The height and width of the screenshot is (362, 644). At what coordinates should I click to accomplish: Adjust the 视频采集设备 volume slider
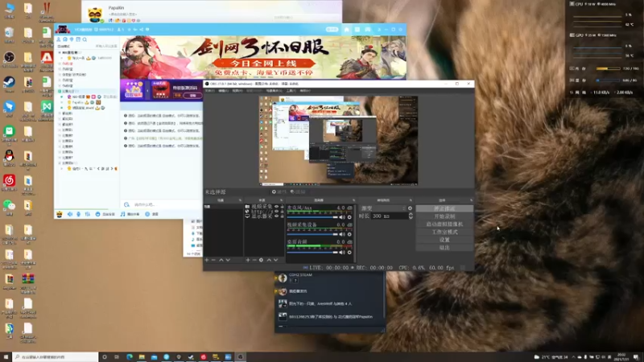312,234
